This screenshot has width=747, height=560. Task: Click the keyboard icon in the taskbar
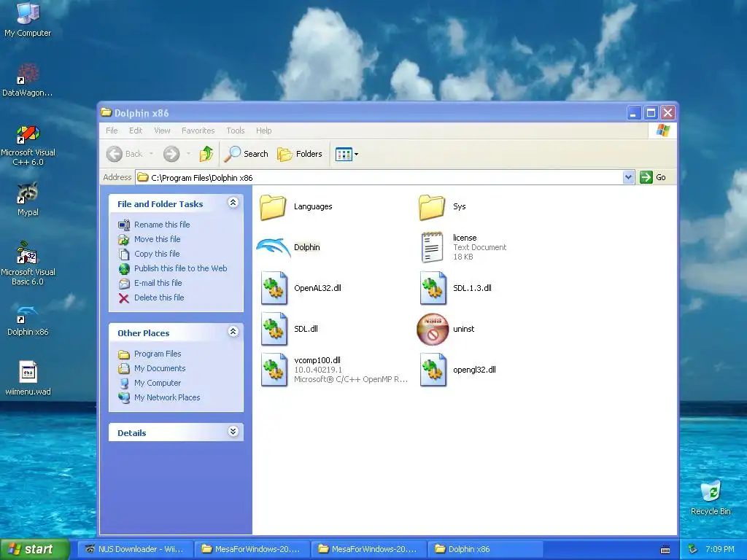click(665, 550)
